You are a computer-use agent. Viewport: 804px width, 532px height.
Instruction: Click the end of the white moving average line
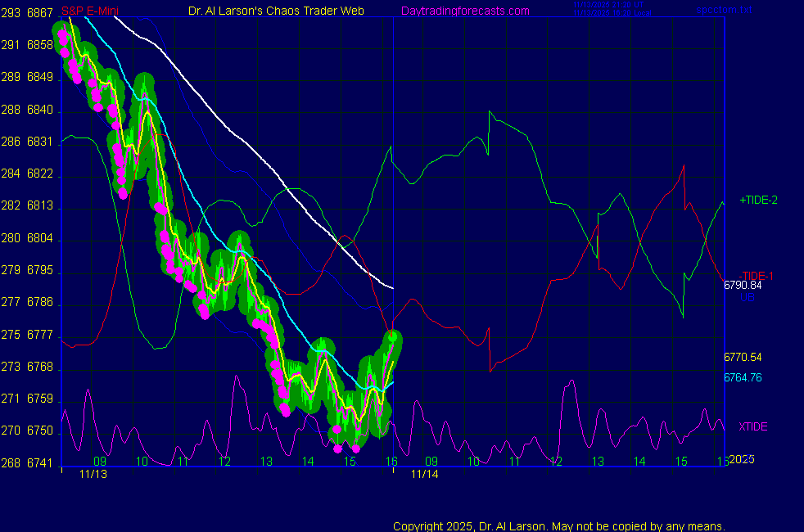pyautogui.click(x=392, y=287)
